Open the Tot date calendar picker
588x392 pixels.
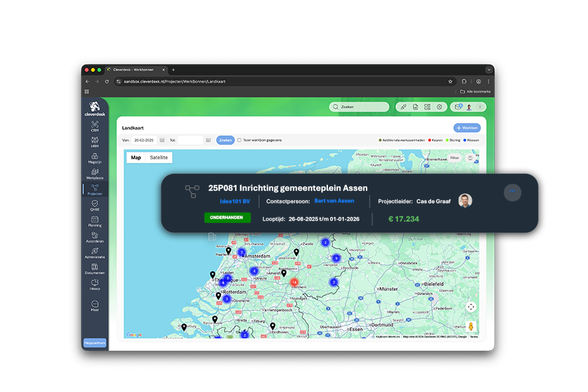tap(208, 140)
